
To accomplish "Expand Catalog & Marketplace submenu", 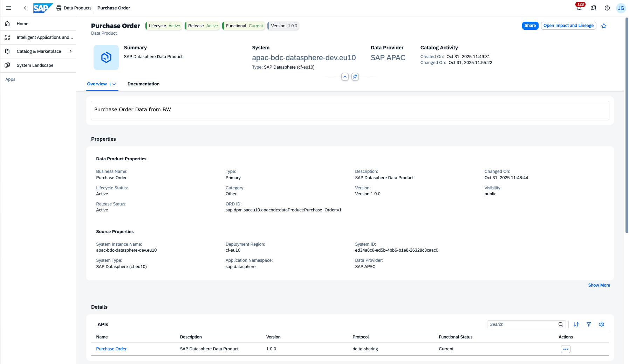I will tap(70, 51).
